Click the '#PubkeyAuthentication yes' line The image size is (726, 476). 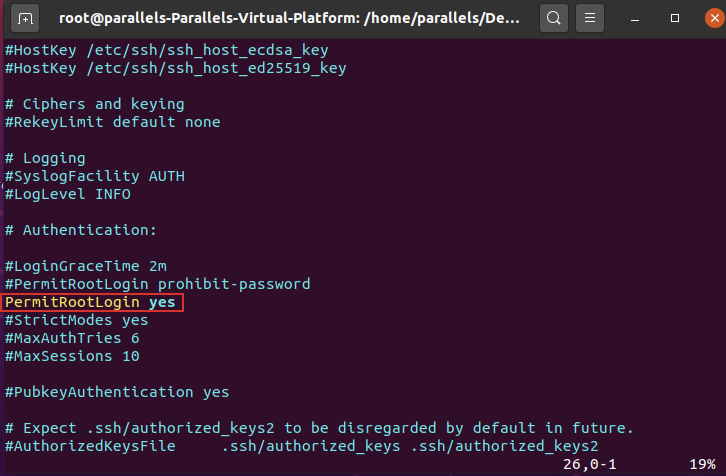pos(116,392)
